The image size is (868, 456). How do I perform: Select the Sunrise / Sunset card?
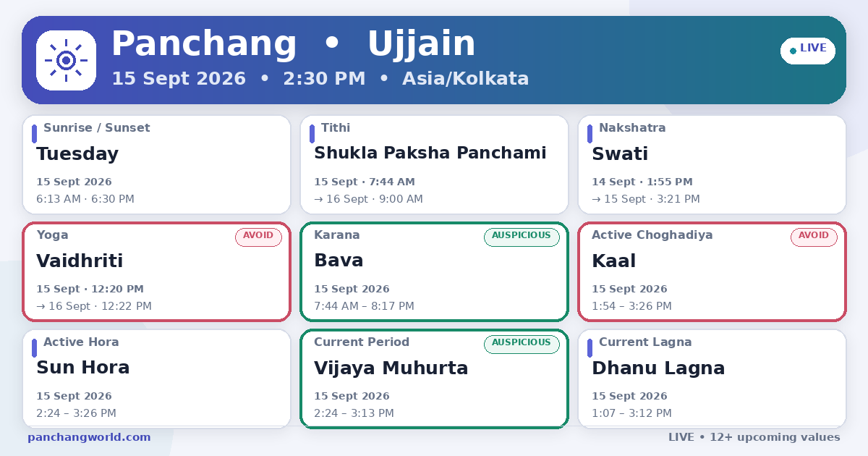click(156, 164)
